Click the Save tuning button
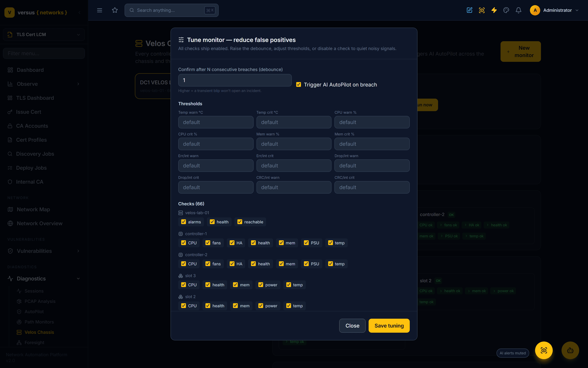Image resolution: width=588 pixels, height=368 pixels. click(389, 326)
